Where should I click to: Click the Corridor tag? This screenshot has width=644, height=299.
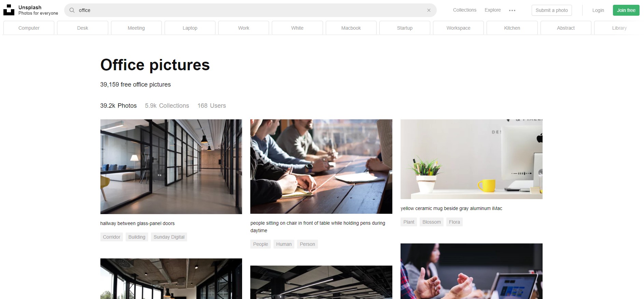(112, 237)
